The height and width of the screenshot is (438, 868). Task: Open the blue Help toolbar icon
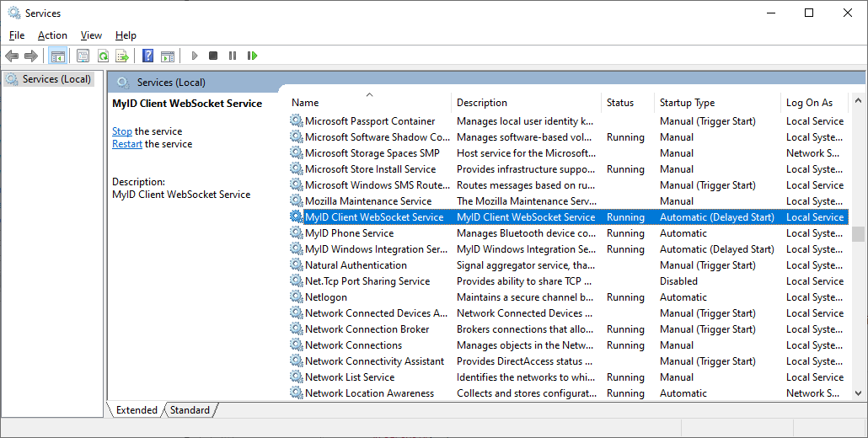pyautogui.click(x=147, y=56)
